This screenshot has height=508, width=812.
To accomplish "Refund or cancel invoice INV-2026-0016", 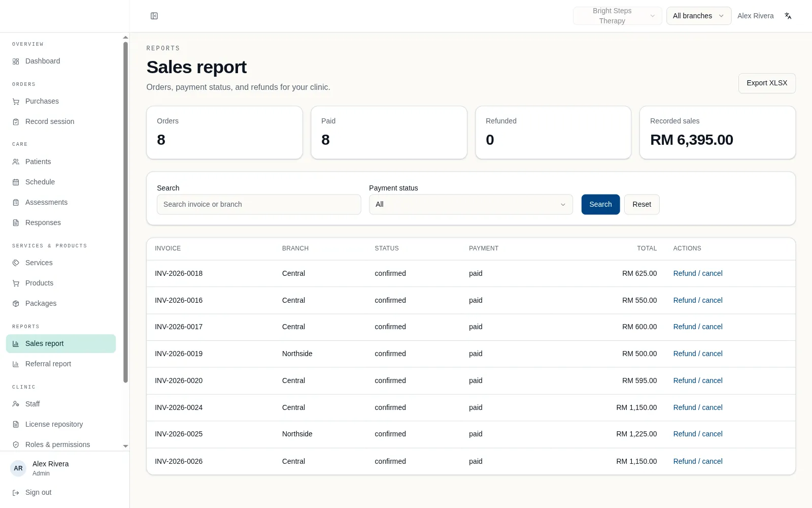I will pos(698,300).
